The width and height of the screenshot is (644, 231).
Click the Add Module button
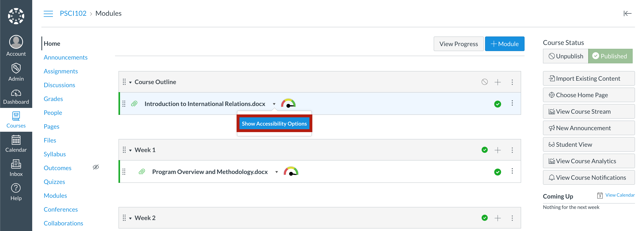pos(504,43)
